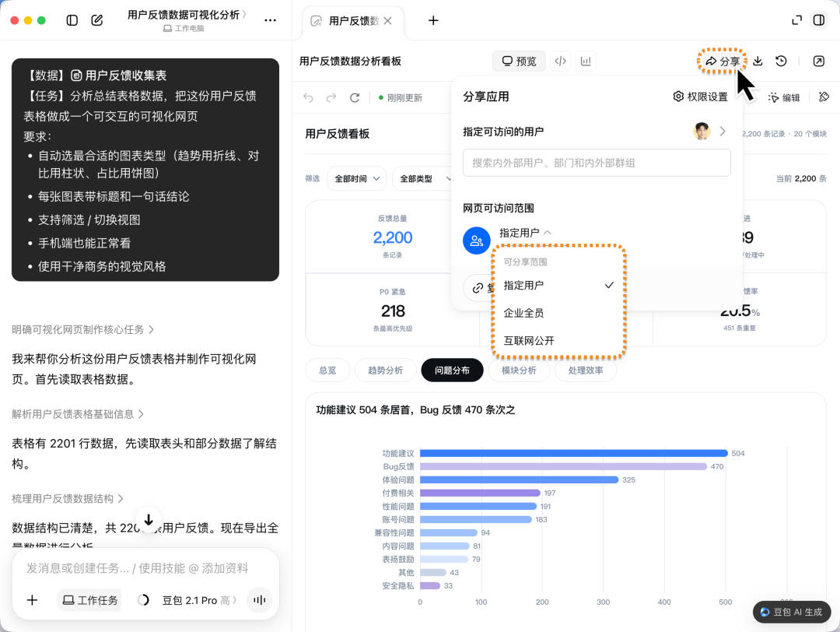Redo the change in preview toolbar
The image size is (840, 632).
tap(331, 97)
